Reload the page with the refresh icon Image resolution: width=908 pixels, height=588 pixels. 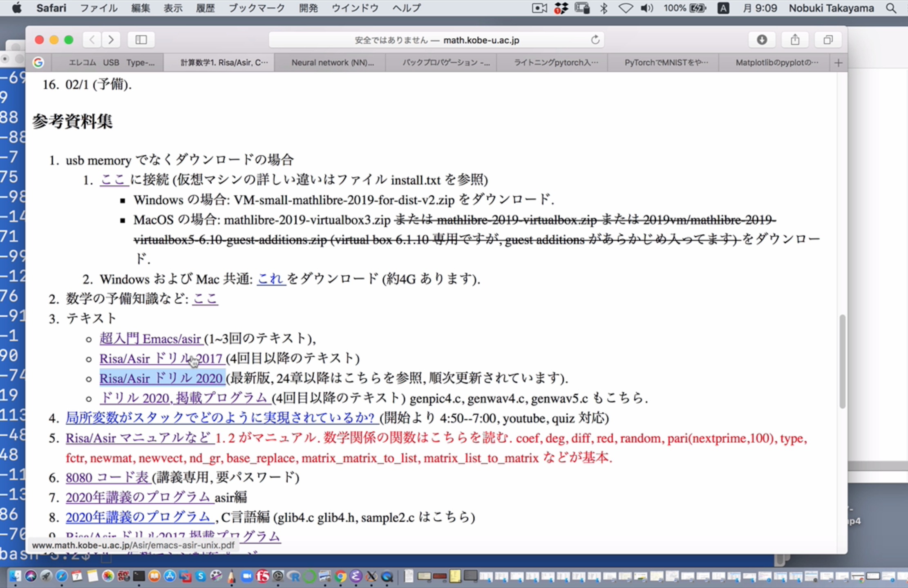595,40
